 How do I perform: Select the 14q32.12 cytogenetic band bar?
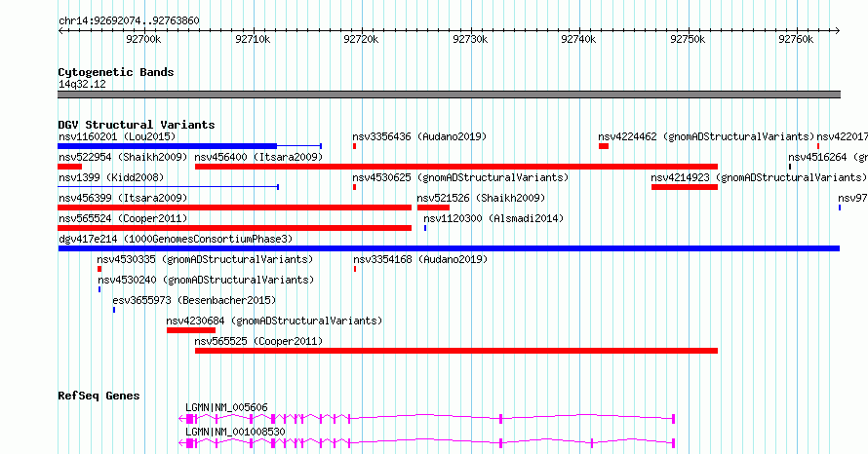(449, 95)
